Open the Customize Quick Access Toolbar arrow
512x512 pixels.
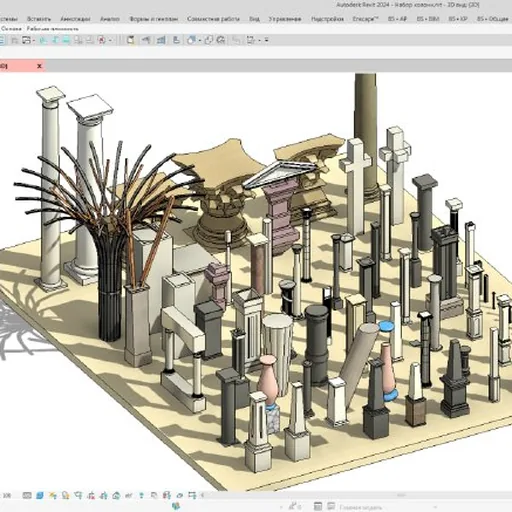click(x=266, y=40)
